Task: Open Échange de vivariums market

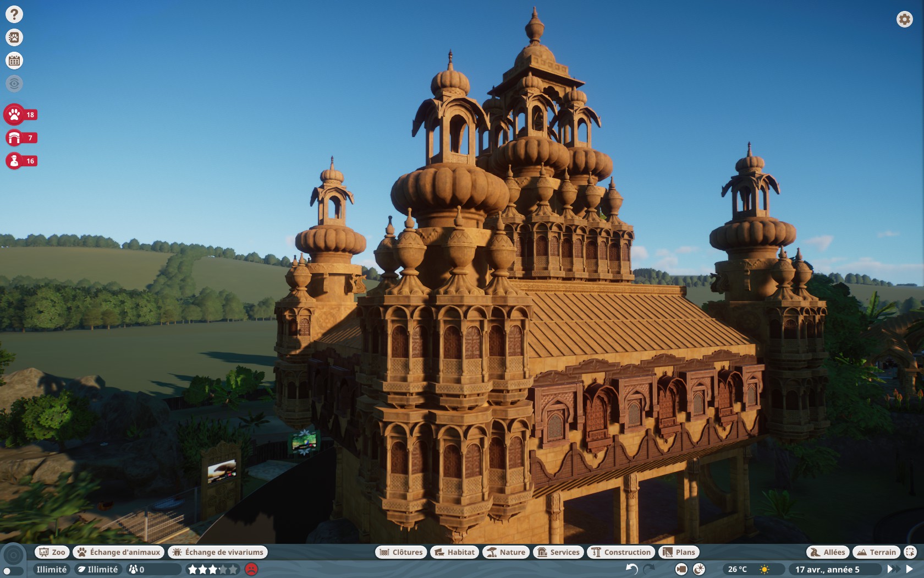Action: tap(218, 552)
